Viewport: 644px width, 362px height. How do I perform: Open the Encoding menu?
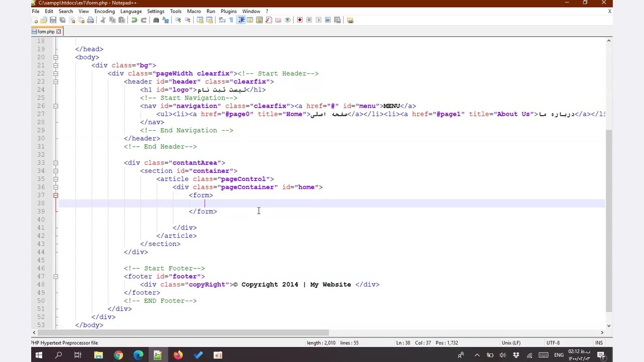[104, 11]
